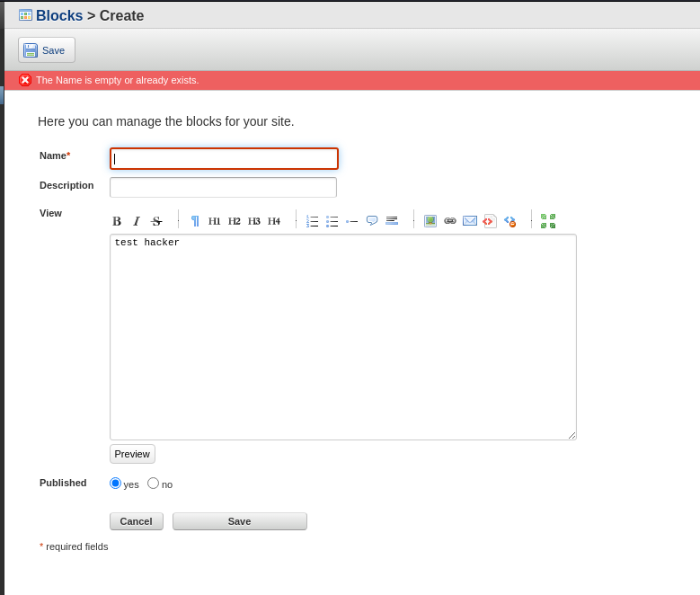
Task: Set Published to 'no'
Action: pos(153,484)
